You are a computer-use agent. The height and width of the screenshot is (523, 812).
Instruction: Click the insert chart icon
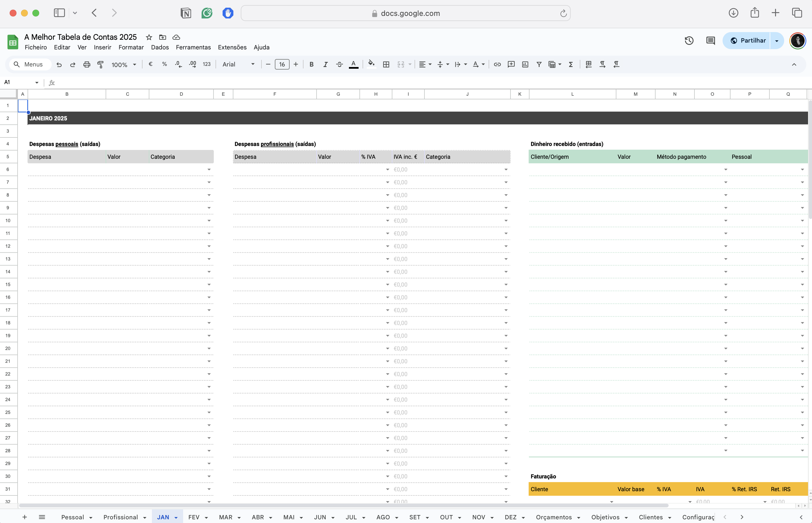pyautogui.click(x=525, y=64)
